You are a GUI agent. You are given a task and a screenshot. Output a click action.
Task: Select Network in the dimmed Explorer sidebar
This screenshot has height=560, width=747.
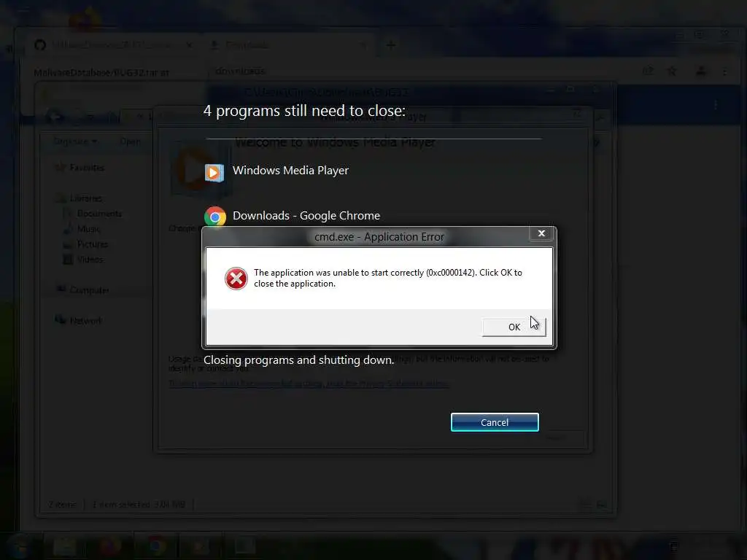(x=85, y=321)
